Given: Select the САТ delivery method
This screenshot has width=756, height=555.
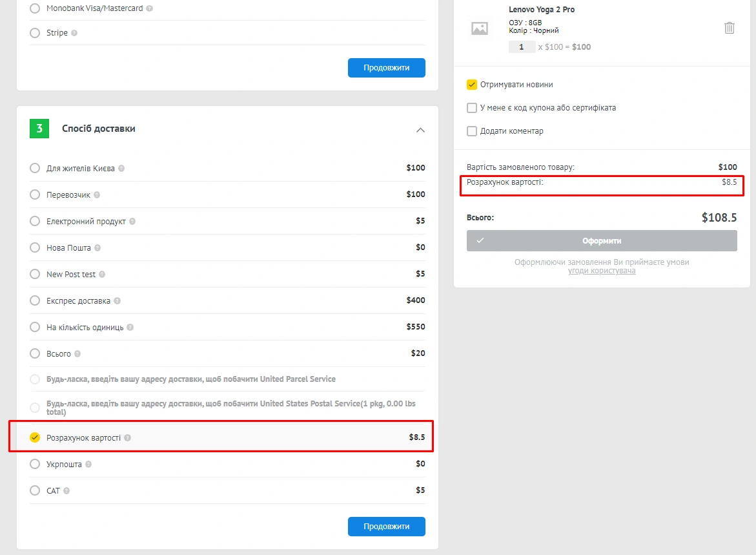Looking at the screenshot, I should click(x=35, y=490).
